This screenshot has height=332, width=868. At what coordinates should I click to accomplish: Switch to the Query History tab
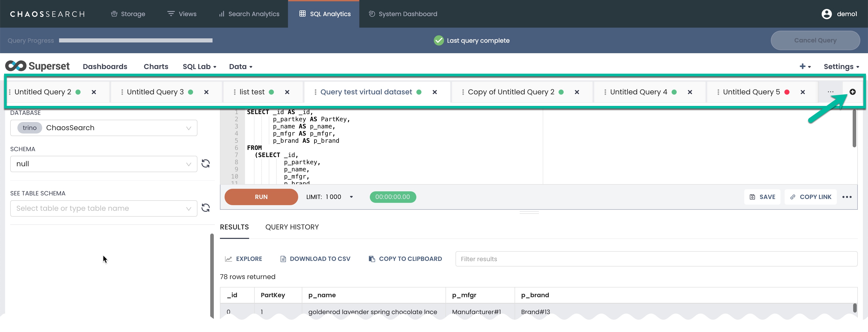coord(292,227)
